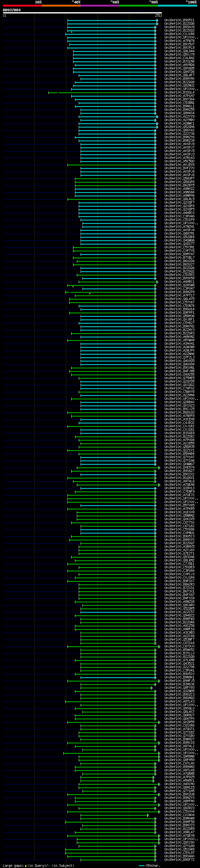
Task: Go to UniRef100_B9MTA7 hit label
Action: pos(179,254)
